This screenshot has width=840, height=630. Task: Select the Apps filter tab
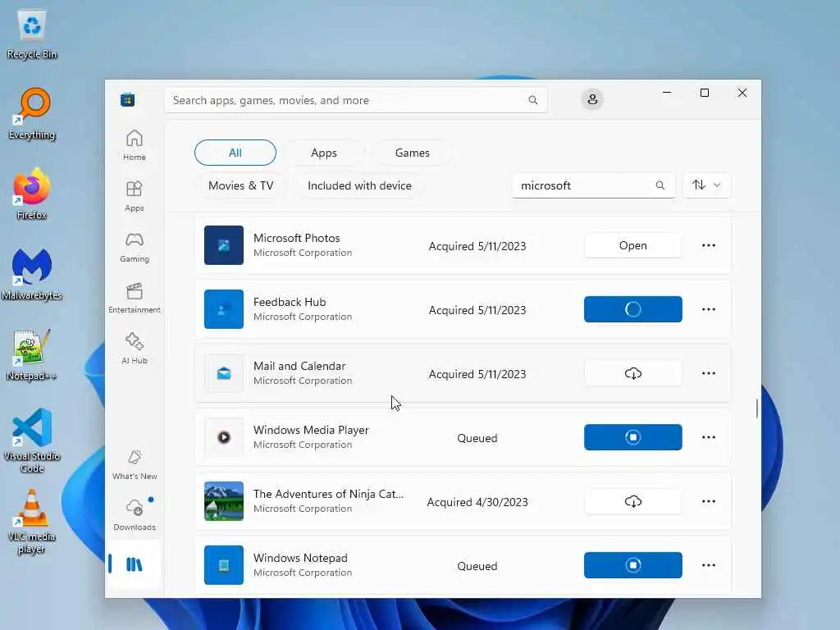click(x=323, y=153)
